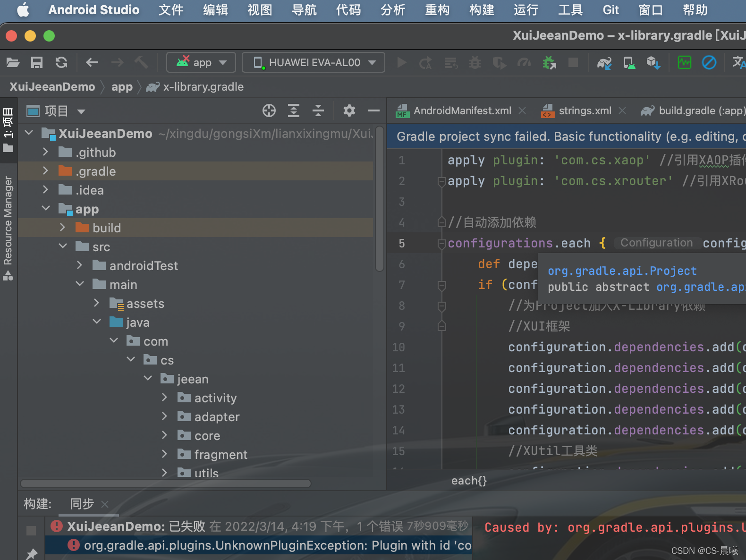This screenshot has width=746, height=560.
Task: Select the adapter package in tree
Action: (x=217, y=417)
